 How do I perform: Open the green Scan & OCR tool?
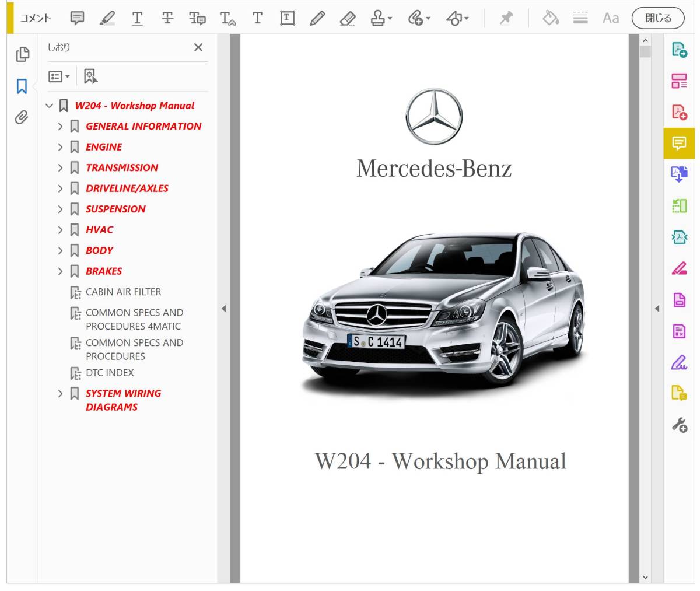[x=679, y=205]
